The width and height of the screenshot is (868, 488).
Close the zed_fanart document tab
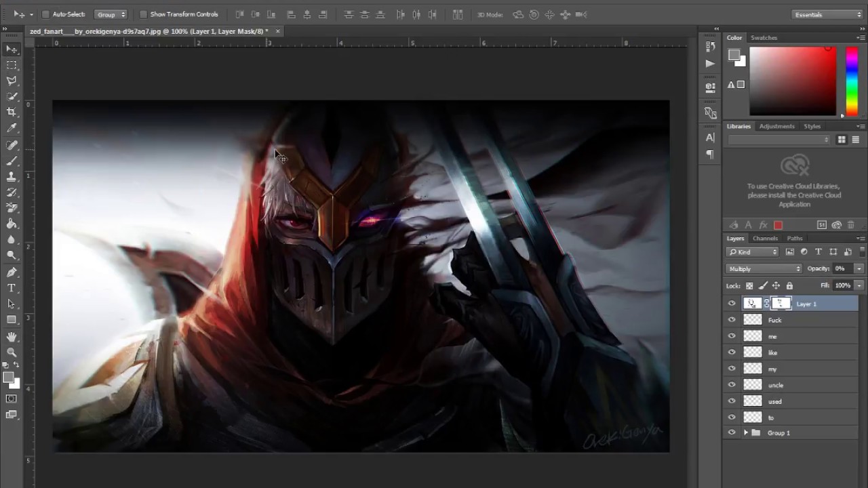[x=278, y=31]
